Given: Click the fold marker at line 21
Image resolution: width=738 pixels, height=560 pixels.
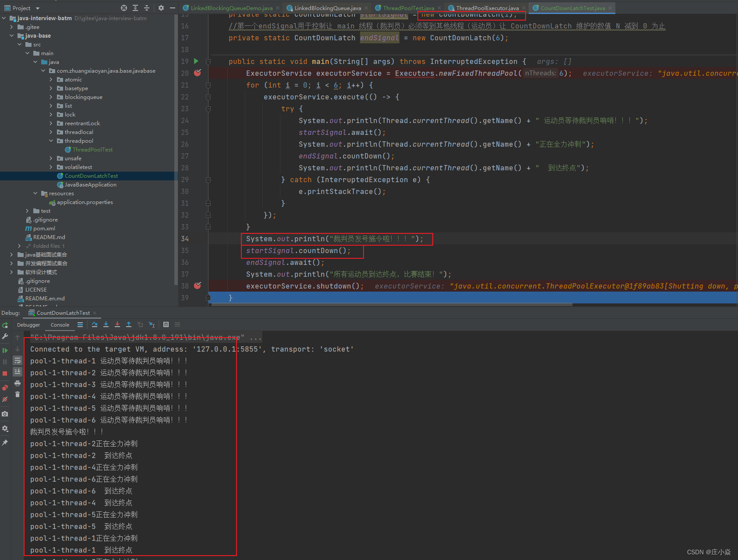Looking at the screenshot, I should 208,85.
